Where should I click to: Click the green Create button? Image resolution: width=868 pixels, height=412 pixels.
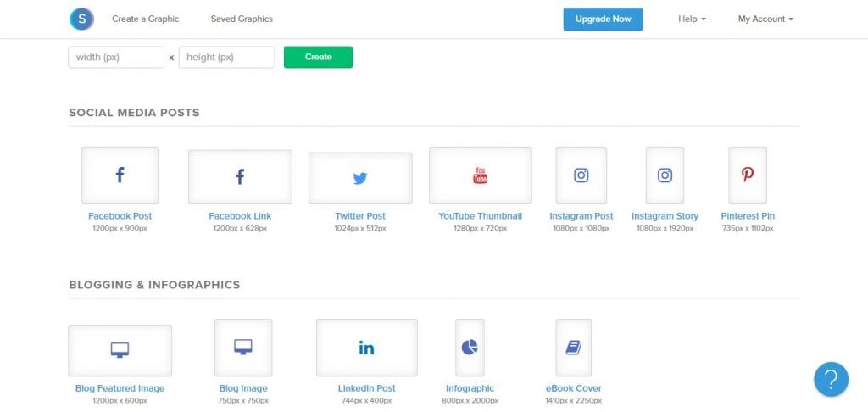pyautogui.click(x=319, y=57)
